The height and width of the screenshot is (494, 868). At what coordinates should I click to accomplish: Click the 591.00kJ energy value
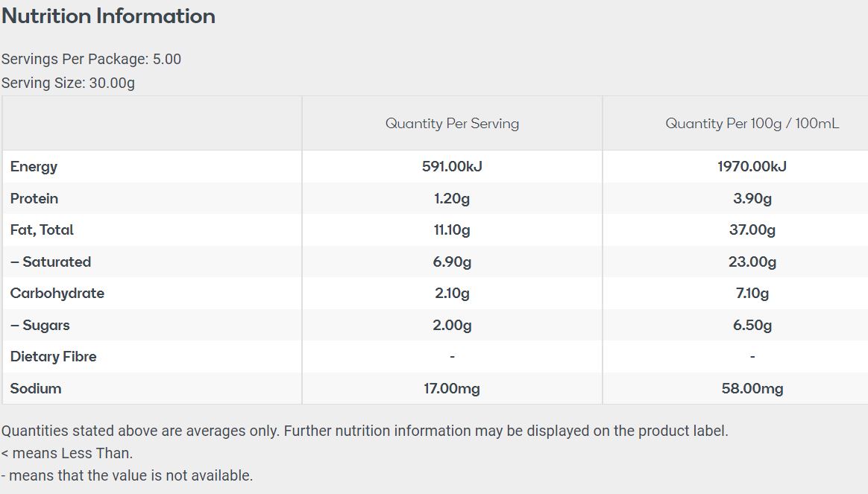click(452, 167)
